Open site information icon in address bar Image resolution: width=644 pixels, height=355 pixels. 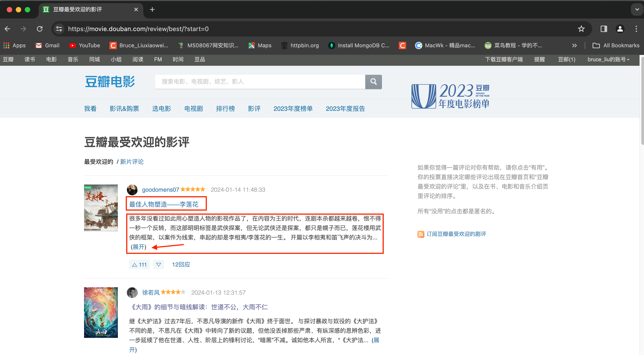[x=59, y=29]
